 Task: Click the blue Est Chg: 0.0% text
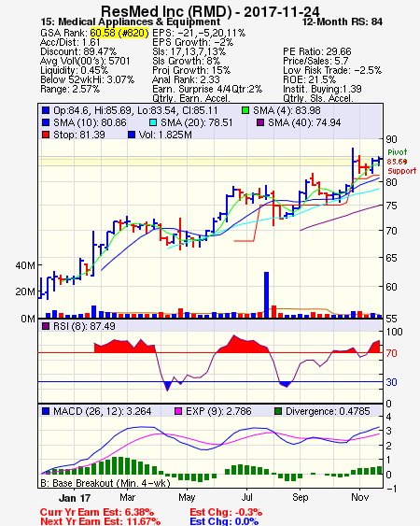(224, 521)
